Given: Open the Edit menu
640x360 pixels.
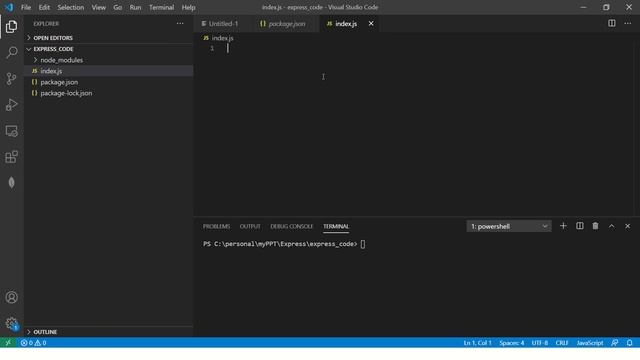Looking at the screenshot, I should pos(44,7).
